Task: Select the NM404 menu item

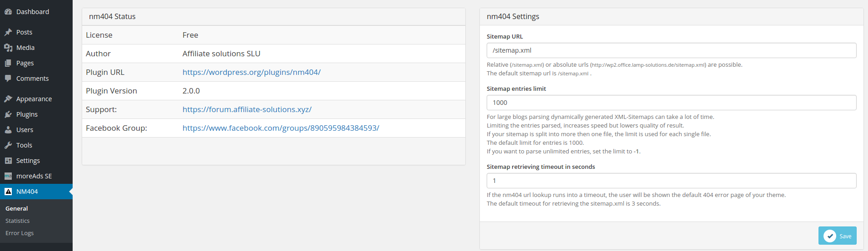Action: [36, 192]
